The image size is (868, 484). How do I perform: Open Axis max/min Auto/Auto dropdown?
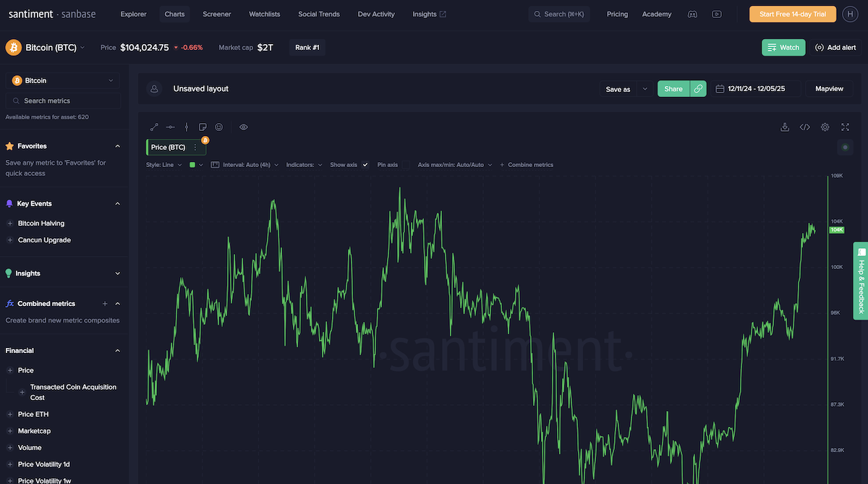coord(455,165)
